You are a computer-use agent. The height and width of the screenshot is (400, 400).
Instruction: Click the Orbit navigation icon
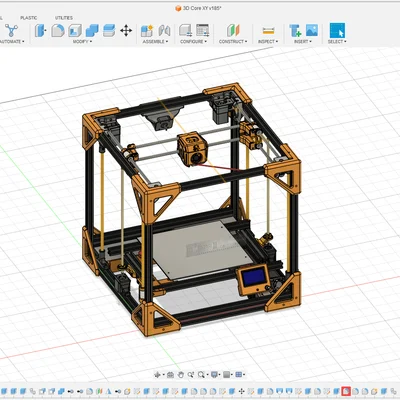tap(157, 375)
